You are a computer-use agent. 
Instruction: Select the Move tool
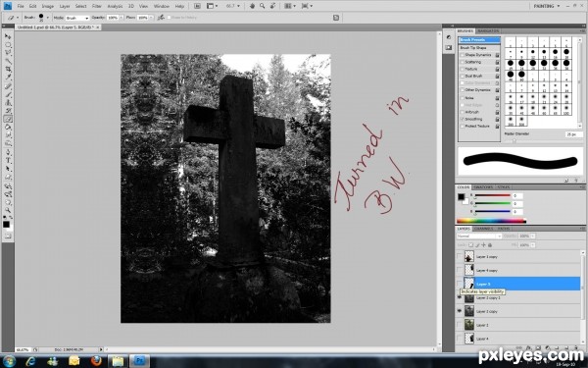coord(8,36)
